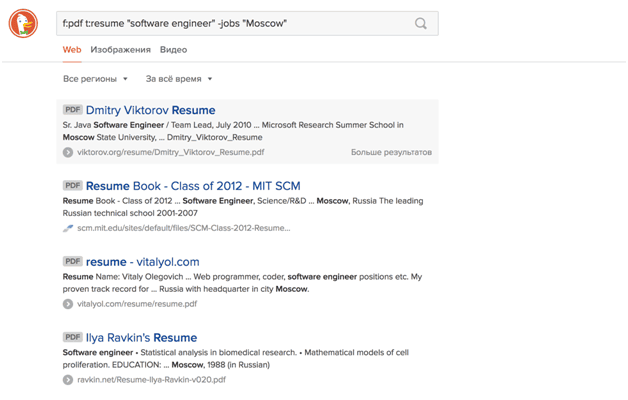
Task: Click the search query input field
Action: (230, 23)
